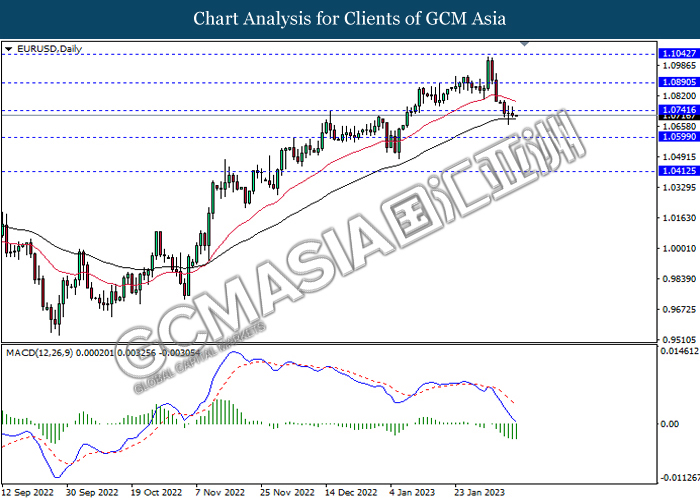Click the 25 Nov 2022 date label
The width and height of the screenshot is (700, 500).
(x=288, y=492)
